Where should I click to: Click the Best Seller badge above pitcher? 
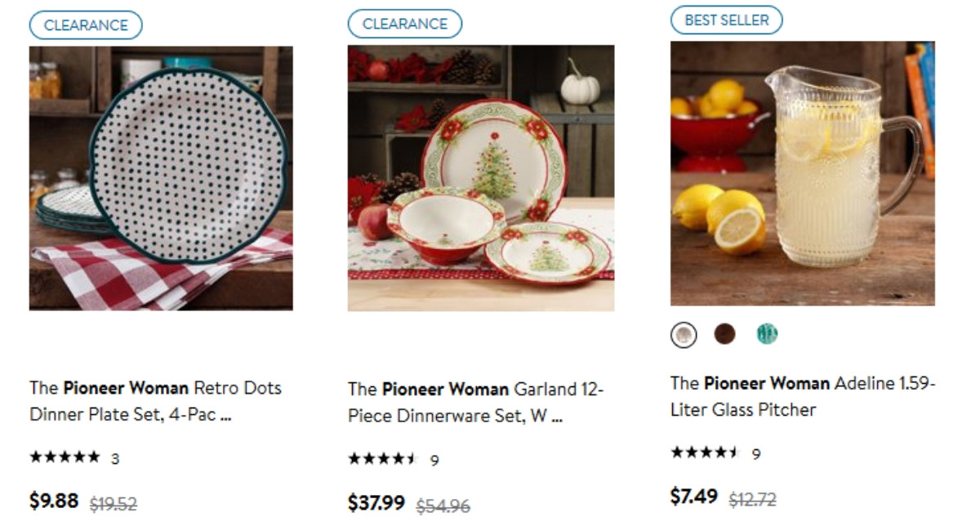point(726,20)
